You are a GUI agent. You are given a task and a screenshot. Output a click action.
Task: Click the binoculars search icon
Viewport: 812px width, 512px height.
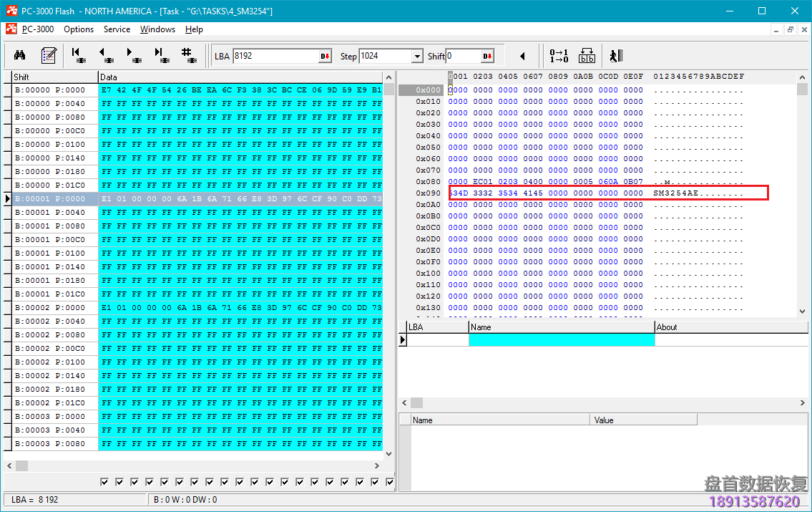[20, 56]
